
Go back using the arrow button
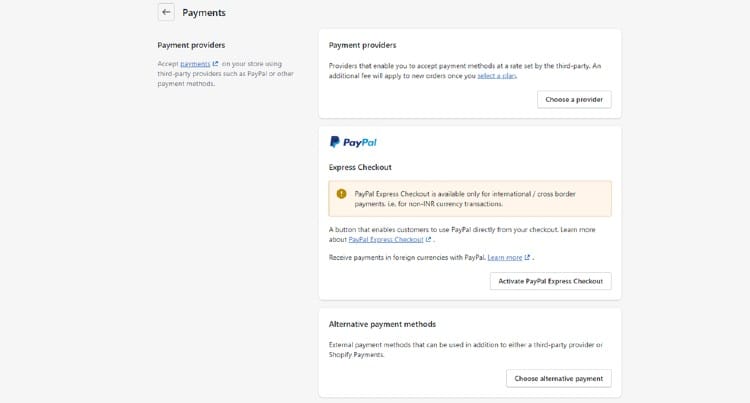pos(166,12)
